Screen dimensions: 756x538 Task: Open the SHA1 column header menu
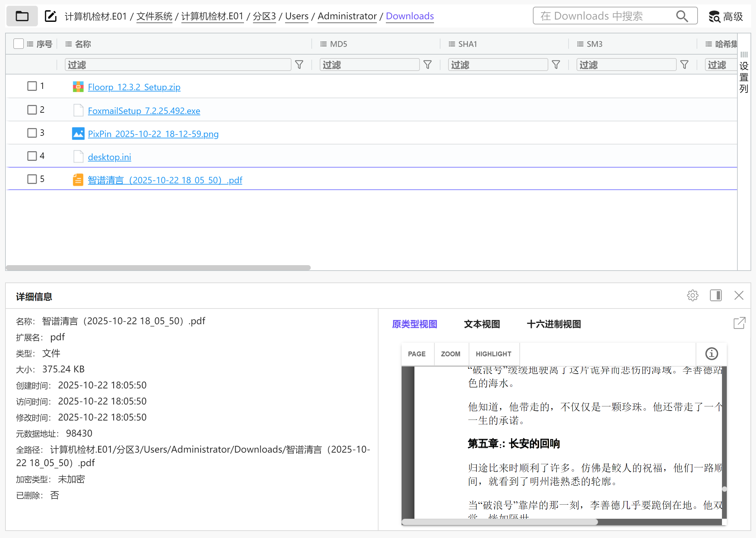coord(452,44)
